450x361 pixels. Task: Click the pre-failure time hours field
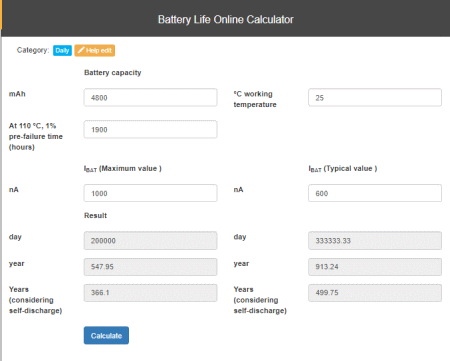click(150, 129)
